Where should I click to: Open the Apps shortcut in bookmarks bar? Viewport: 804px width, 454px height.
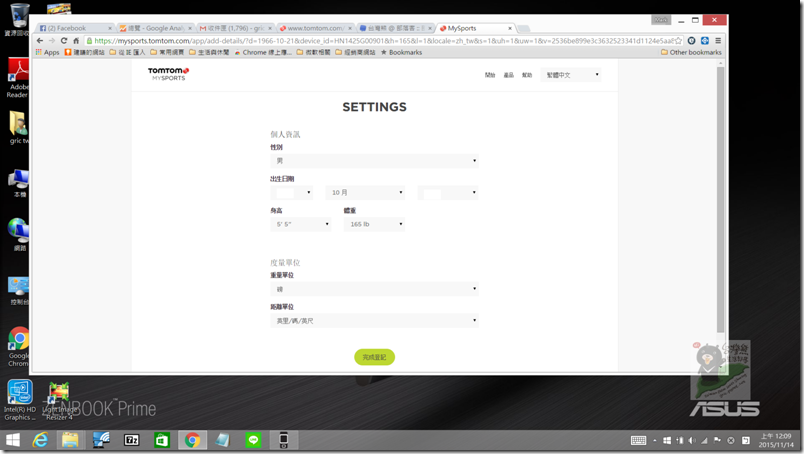47,52
